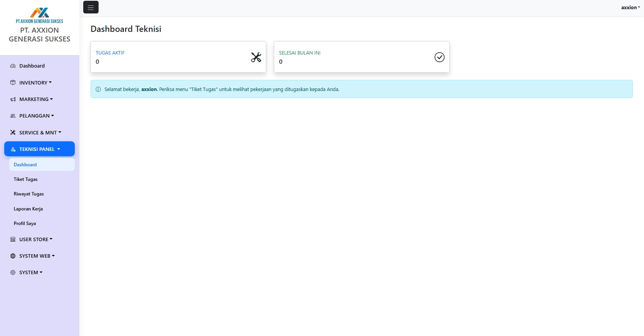Click the Dashboard speedometer icon in sidebar
Image resolution: width=644 pixels, height=336 pixels.
(x=13, y=66)
